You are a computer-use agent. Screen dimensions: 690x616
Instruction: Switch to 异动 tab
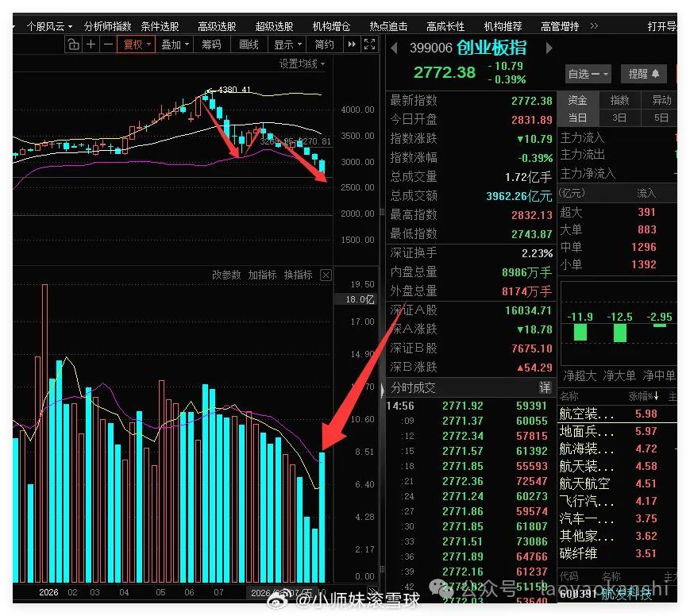tap(661, 100)
